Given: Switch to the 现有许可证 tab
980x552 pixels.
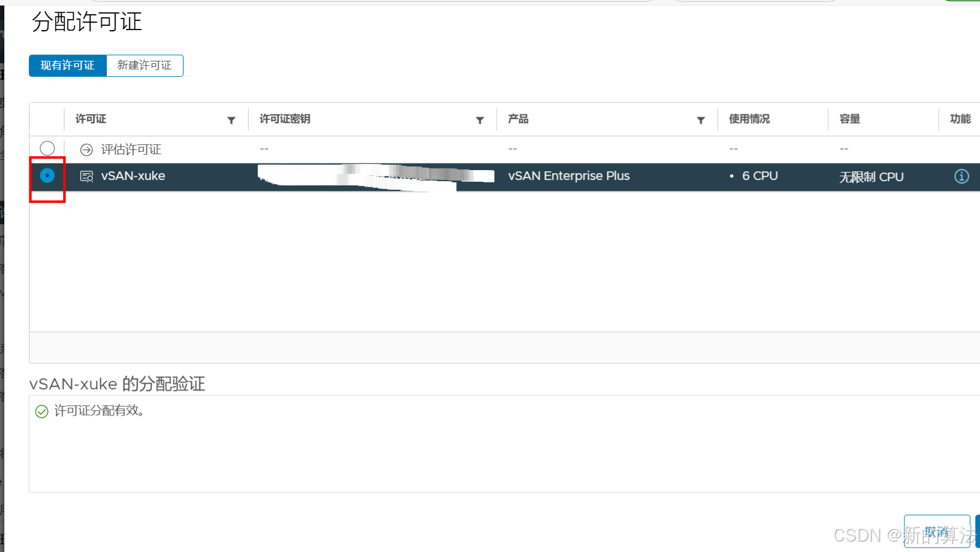Looking at the screenshot, I should tap(68, 66).
